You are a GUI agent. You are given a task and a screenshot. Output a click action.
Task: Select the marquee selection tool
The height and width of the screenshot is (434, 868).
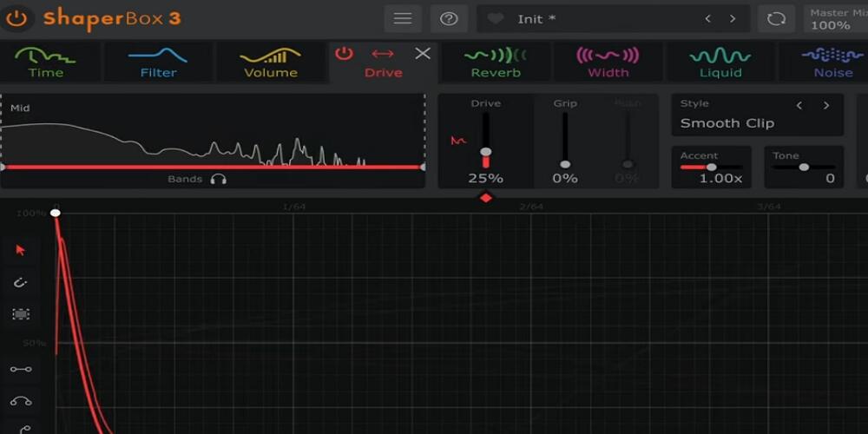pyautogui.click(x=21, y=314)
